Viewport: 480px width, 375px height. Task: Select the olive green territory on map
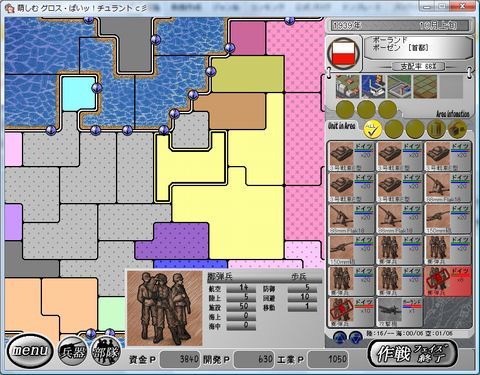tap(248, 74)
